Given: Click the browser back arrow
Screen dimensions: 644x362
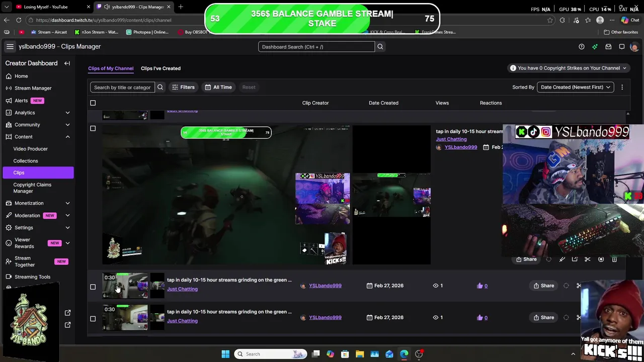Looking at the screenshot, I should pos(7,20).
